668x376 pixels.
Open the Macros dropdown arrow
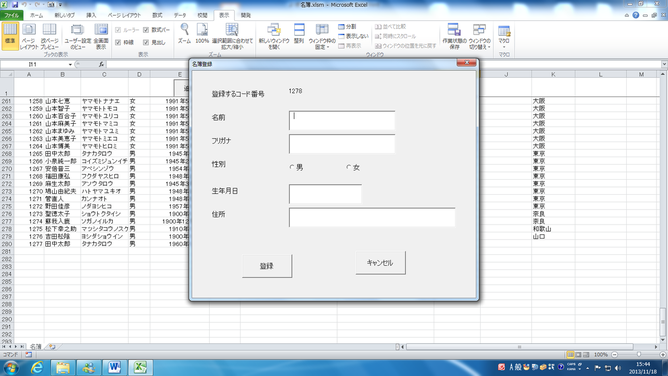click(504, 47)
